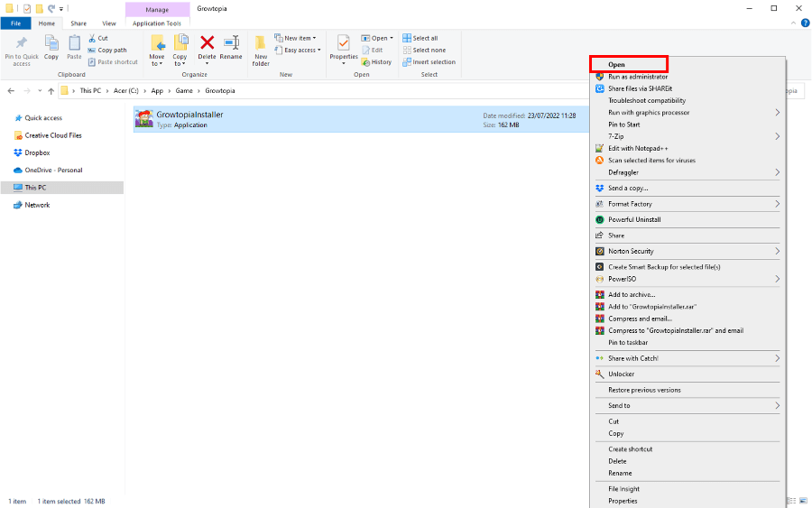The height and width of the screenshot is (508, 812).
Task: Open the Move to dropdown
Action: coord(156,51)
